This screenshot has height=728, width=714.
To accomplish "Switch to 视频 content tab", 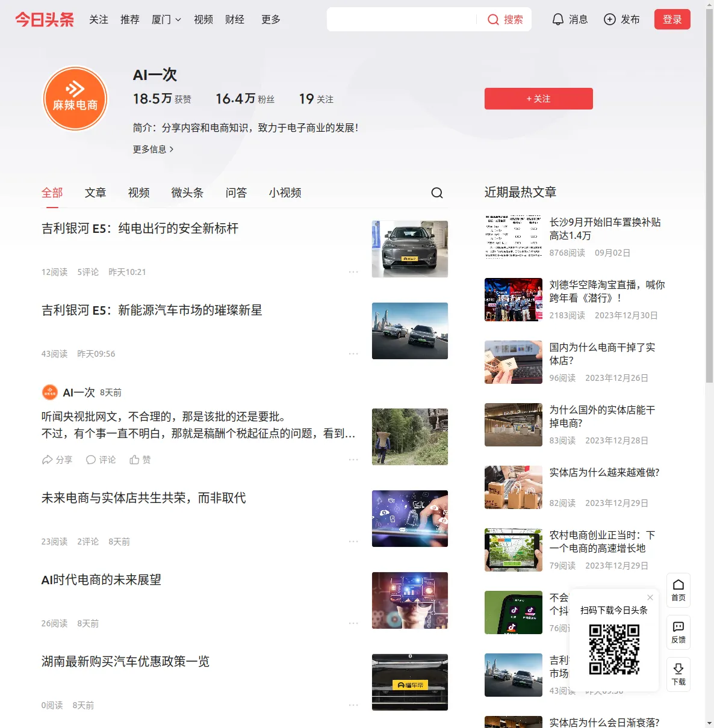I will click(x=139, y=193).
